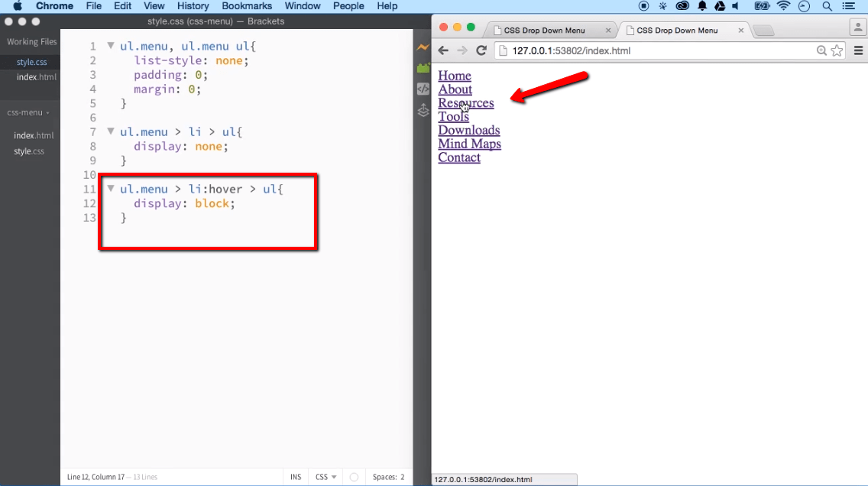The height and width of the screenshot is (486, 868).
Task: Launch Live Preview with the lightning bolt icon
Action: point(423,47)
